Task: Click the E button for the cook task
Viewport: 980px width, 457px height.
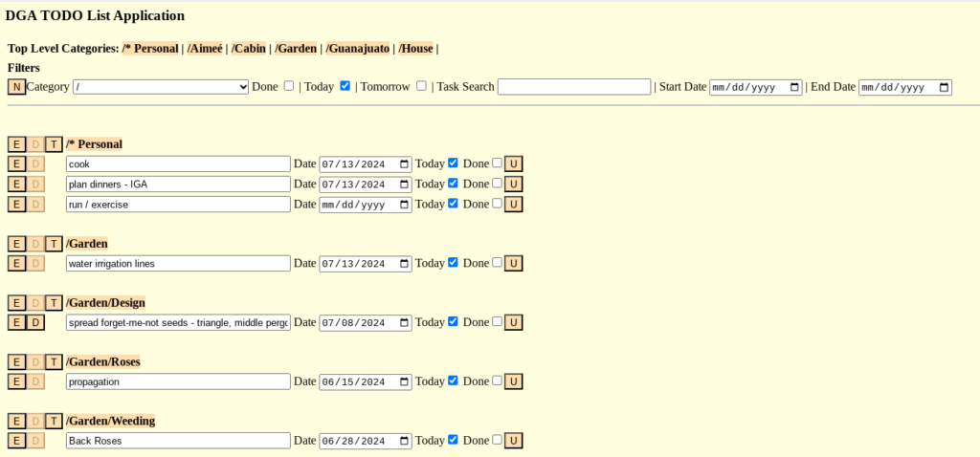Action: coord(16,164)
